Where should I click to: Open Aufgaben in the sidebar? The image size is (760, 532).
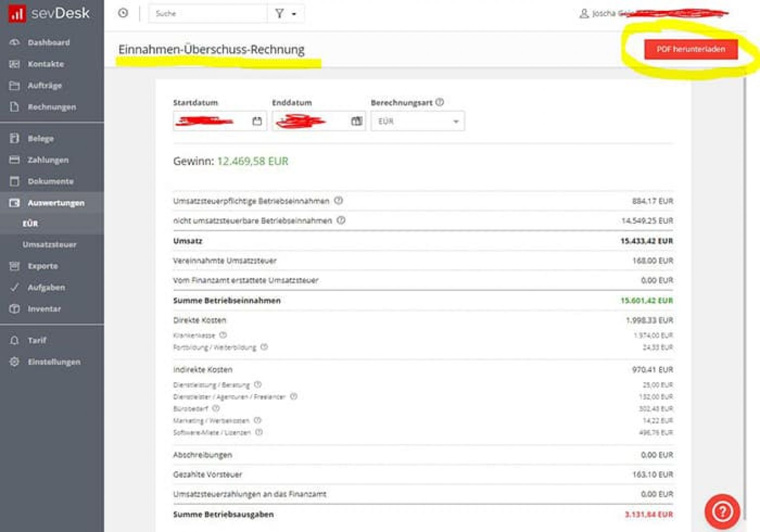click(x=46, y=288)
